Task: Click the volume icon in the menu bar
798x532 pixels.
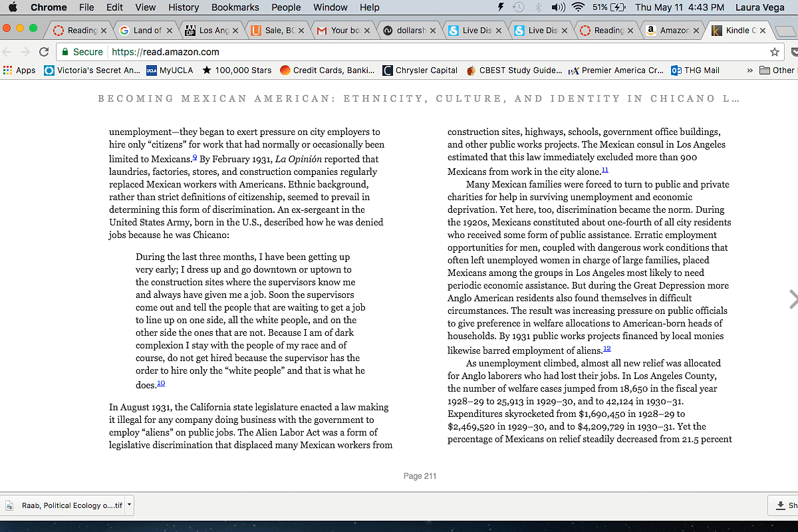Action: tap(557, 7)
